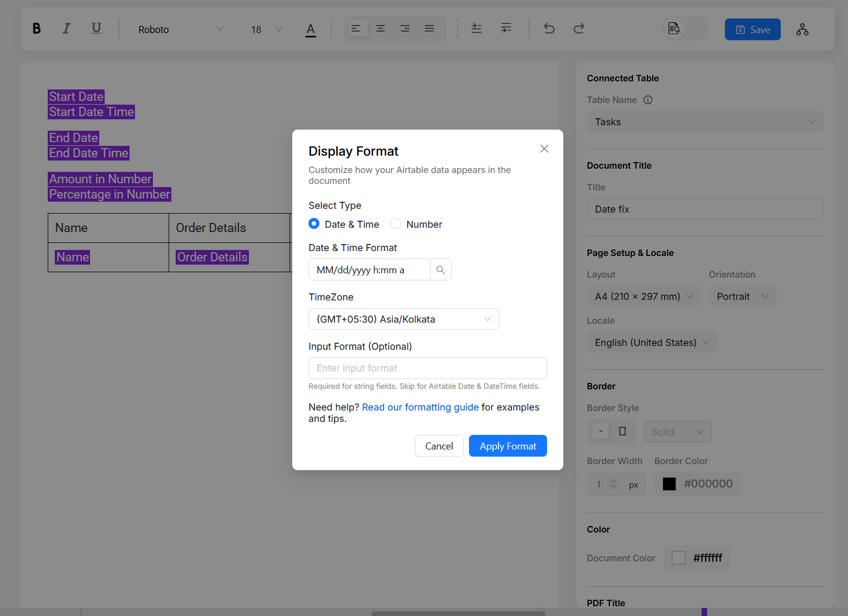Click the Date & Time Format field
Viewport: 848px width, 616px height.
tap(370, 270)
